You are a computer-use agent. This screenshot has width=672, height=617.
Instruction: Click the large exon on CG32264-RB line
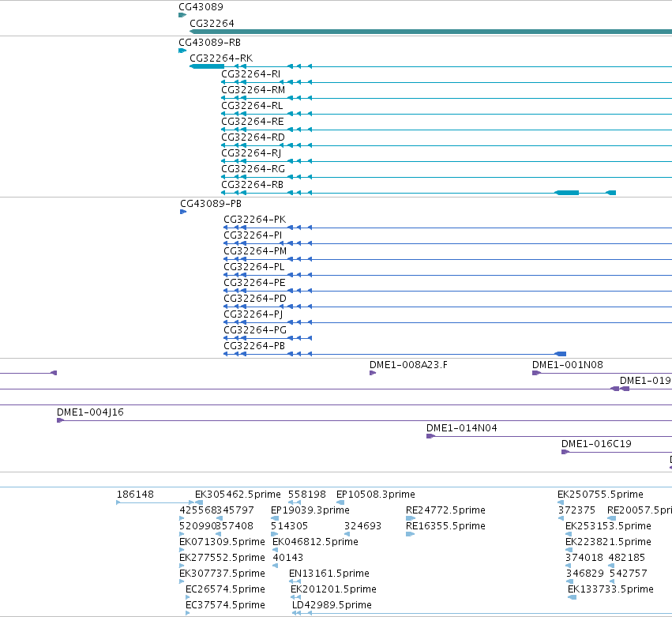[567, 193]
